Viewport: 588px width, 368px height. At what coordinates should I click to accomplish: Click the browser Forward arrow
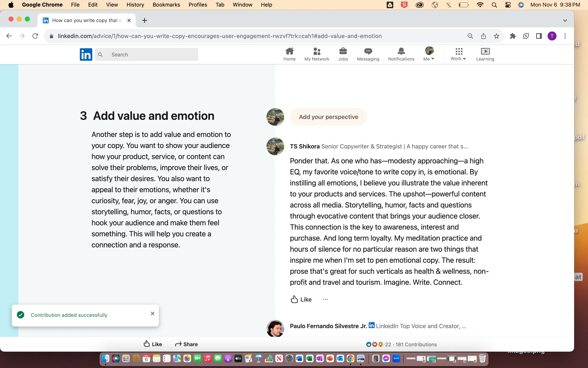coord(22,36)
